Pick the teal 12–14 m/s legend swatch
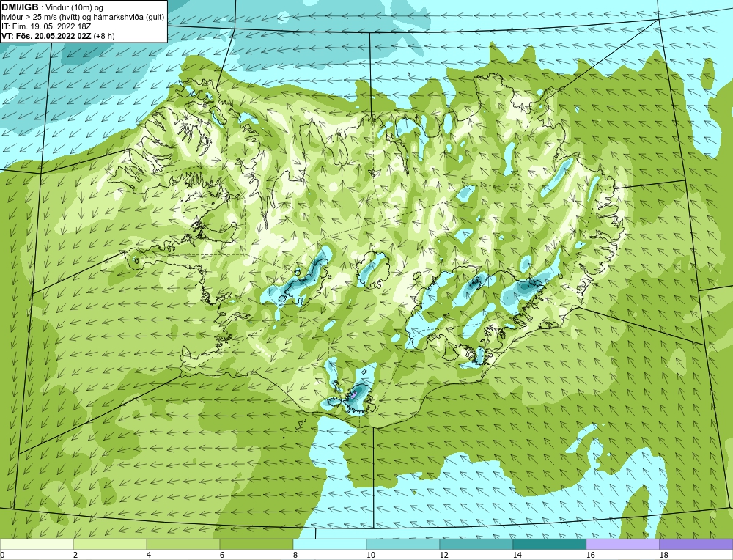 [x=476, y=544]
